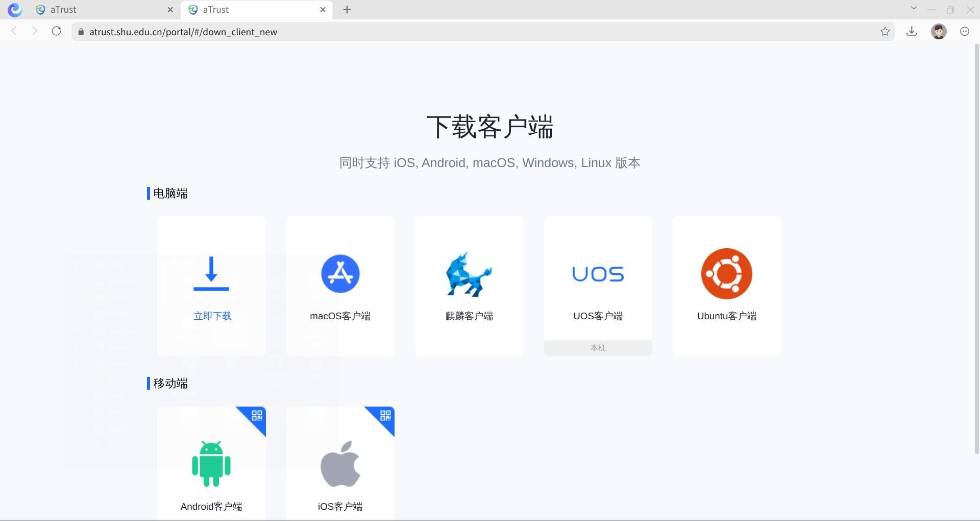Click the lock site-info icon
Viewport: 980px width, 521px height.
[81, 32]
